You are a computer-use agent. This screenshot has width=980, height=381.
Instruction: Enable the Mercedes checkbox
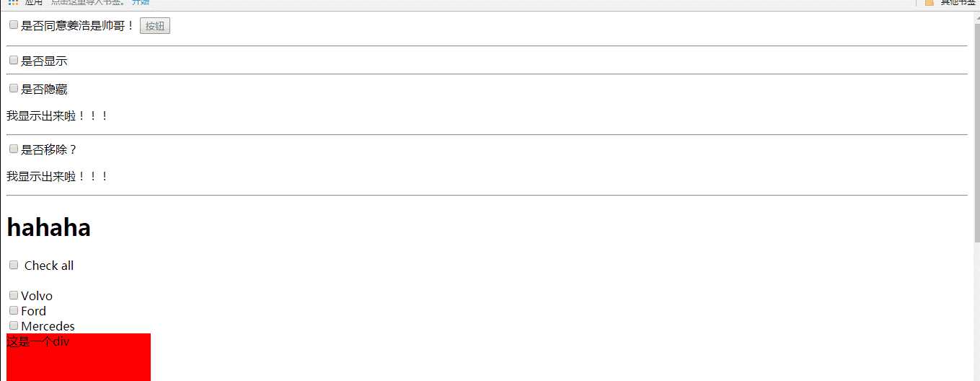pyautogui.click(x=14, y=325)
